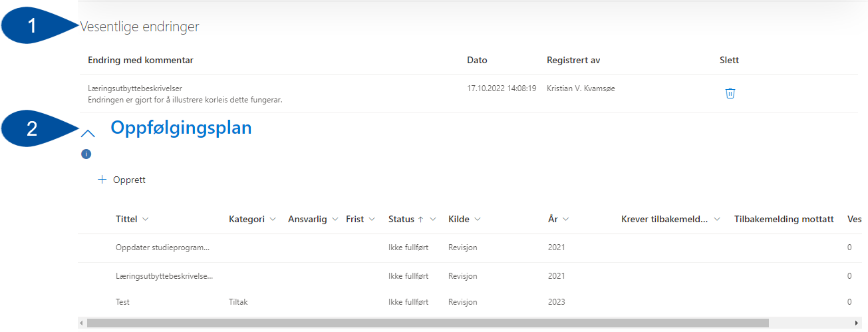Screen dimensions: 868x332
Task: Click Kristian V. Kvamsøe name
Action: coord(581,88)
